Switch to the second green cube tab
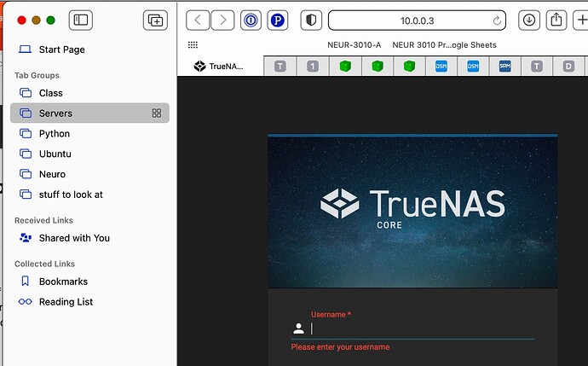The image size is (588, 366). pos(378,67)
